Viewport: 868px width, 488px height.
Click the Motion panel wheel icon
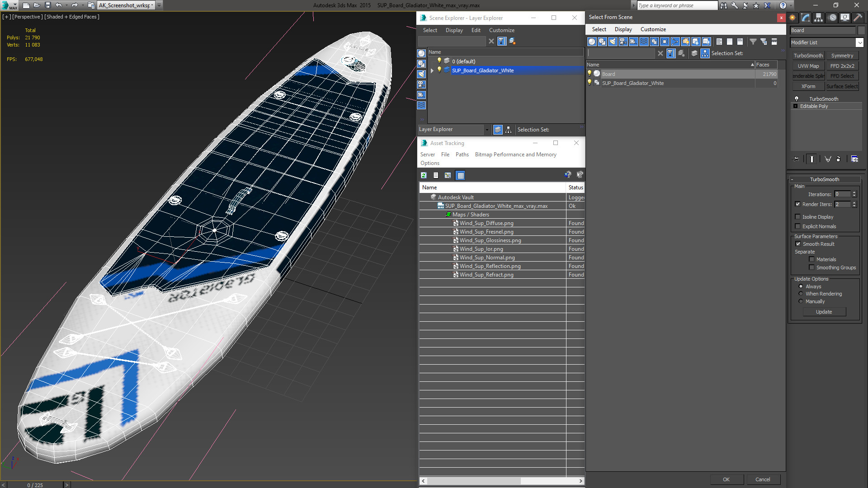click(x=832, y=18)
